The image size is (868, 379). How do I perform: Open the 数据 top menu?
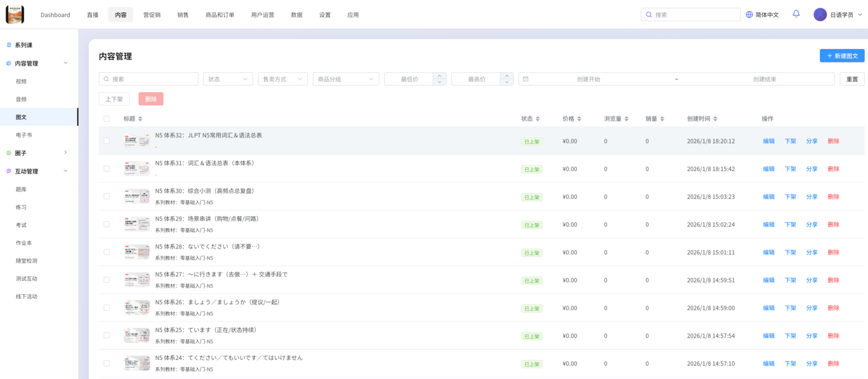(297, 15)
